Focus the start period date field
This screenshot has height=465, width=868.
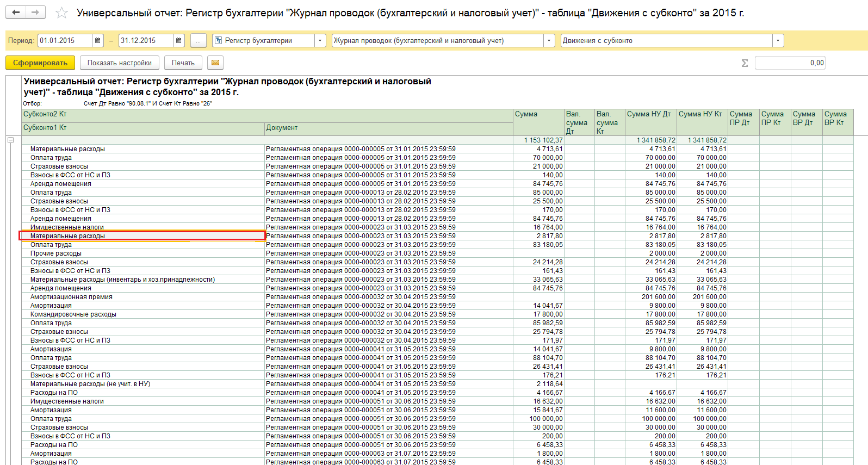coord(65,41)
